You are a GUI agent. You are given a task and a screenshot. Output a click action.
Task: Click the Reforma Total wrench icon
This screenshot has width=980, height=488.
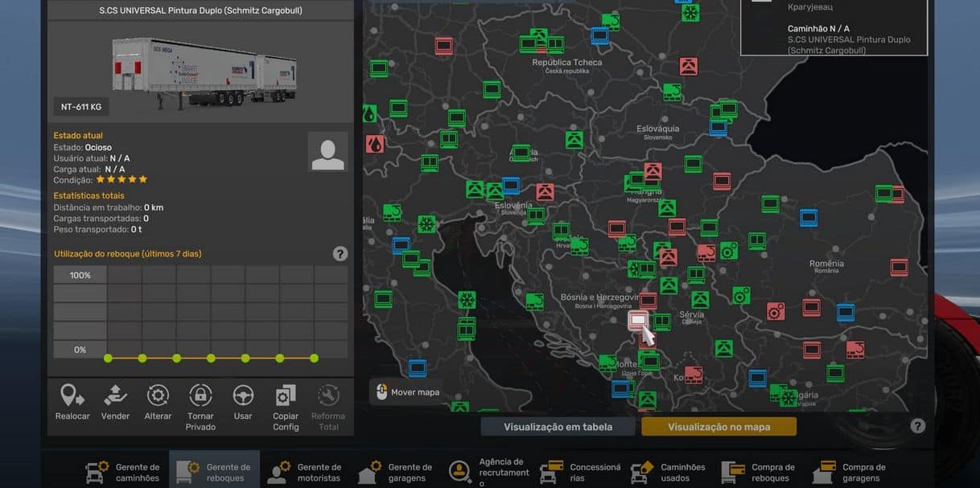pyautogui.click(x=328, y=396)
